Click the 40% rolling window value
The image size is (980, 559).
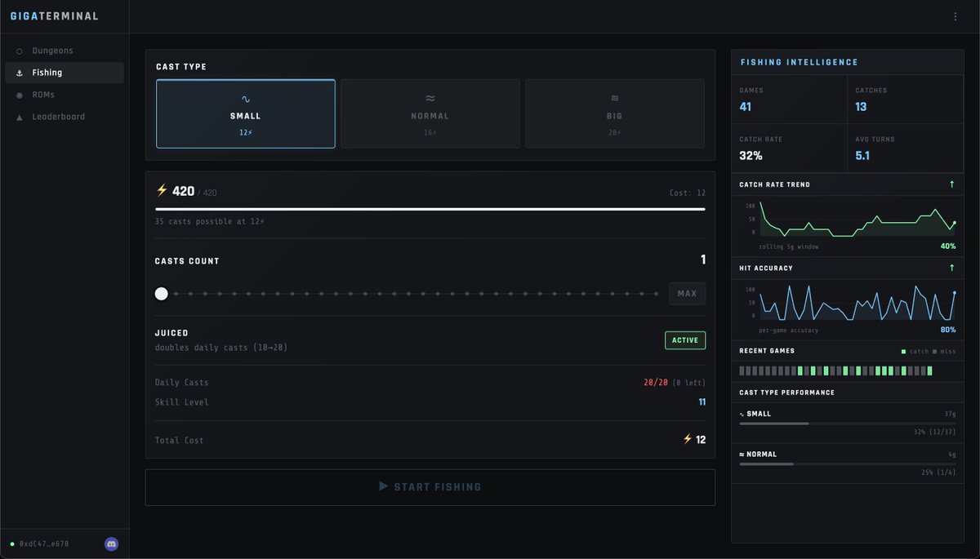948,246
